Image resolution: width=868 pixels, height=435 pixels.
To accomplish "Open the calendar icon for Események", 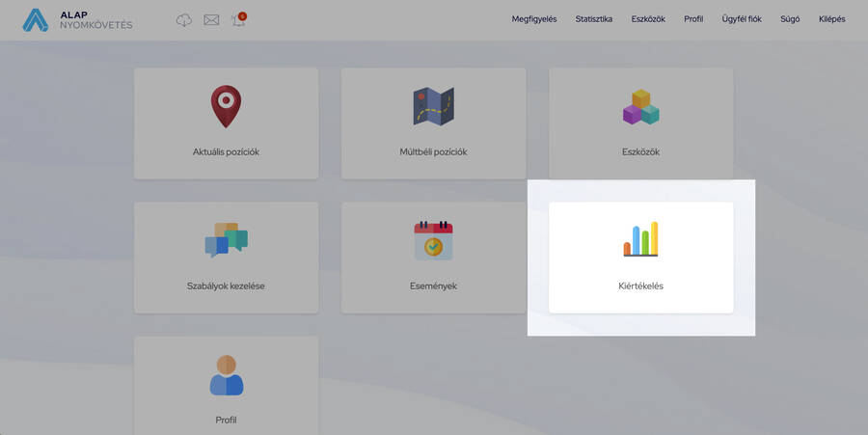I will tap(433, 240).
